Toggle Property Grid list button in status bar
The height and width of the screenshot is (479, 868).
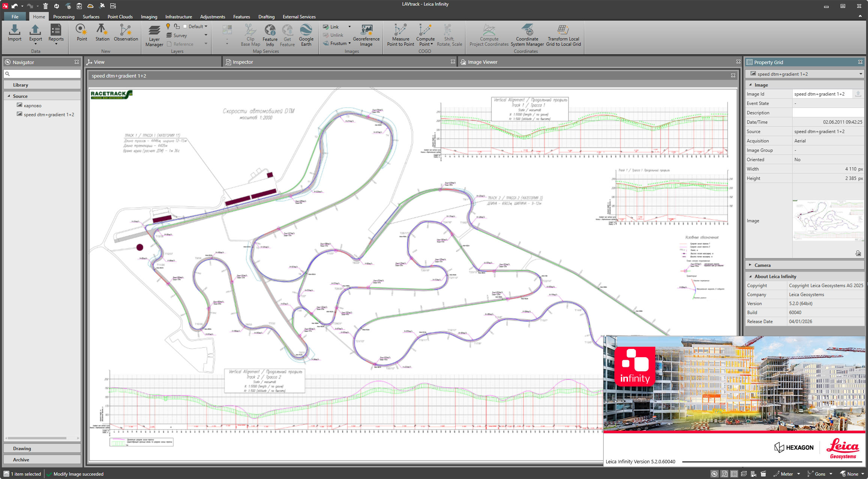[734, 474]
